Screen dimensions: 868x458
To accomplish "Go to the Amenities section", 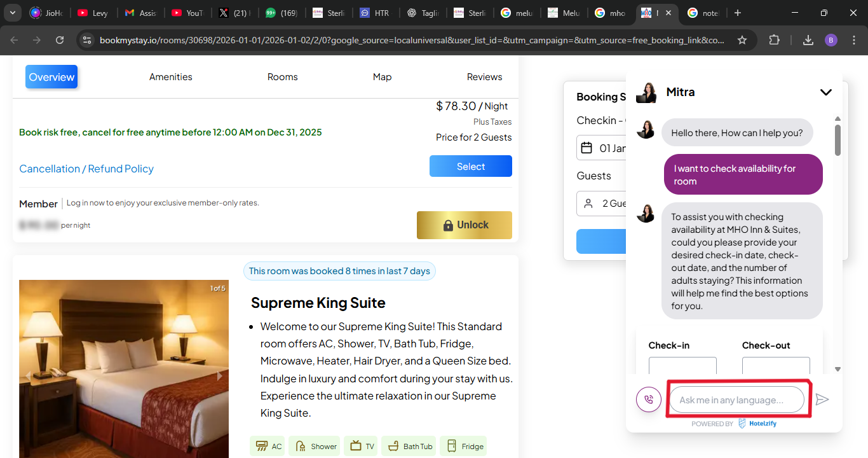I will coord(171,77).
